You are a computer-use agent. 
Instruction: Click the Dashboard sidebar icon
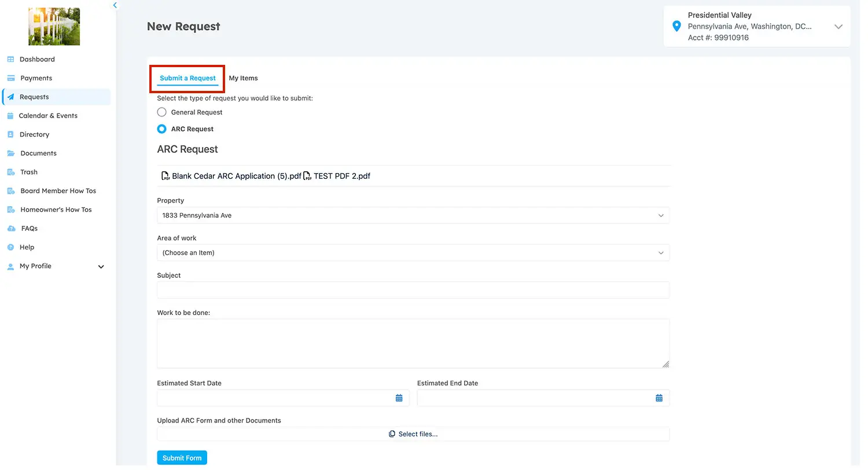[10, 60]
